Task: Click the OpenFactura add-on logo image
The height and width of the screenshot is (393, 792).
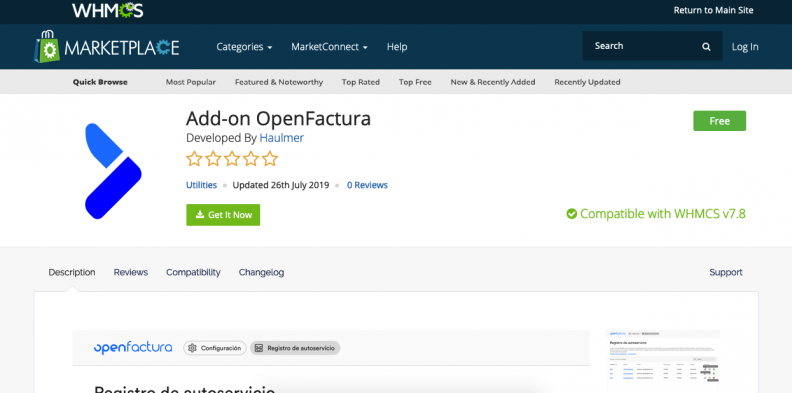Action: pyautogui.click(x=113, y=171)
